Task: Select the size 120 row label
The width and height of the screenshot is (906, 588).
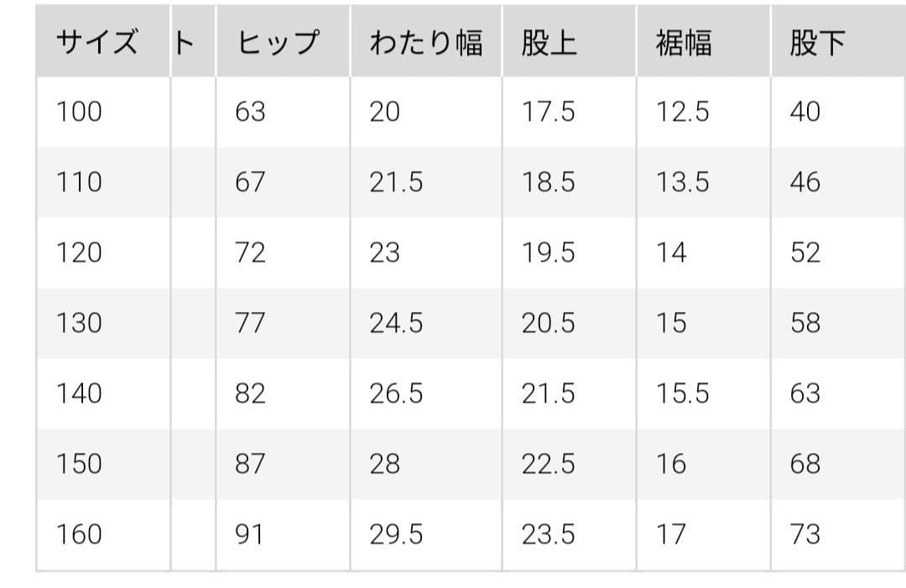Action: 79,252
